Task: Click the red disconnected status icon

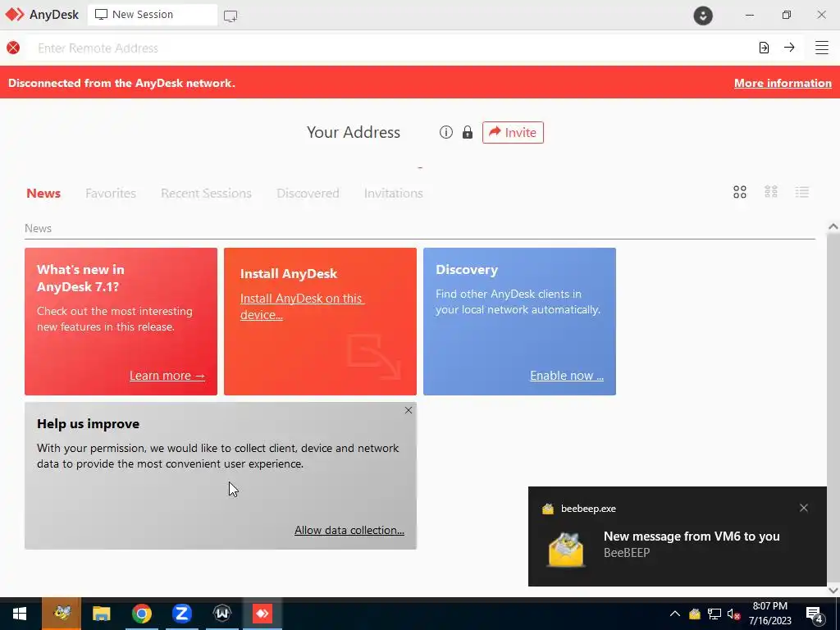Action: pos(13,48)
